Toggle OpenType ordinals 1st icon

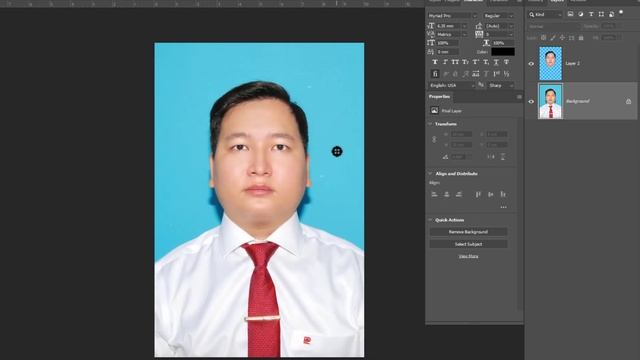496,74
